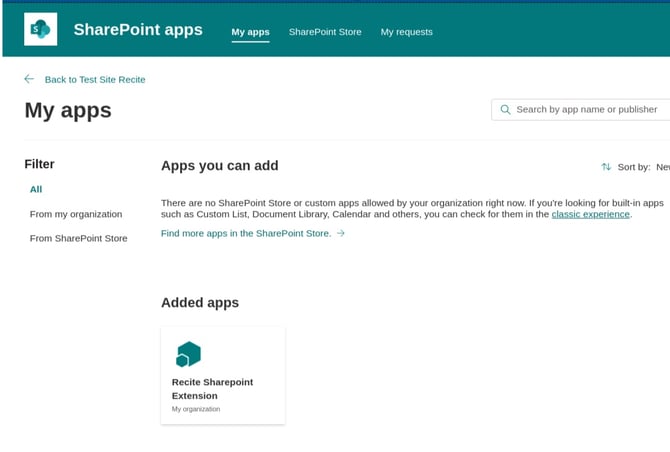Go to the My requests tab
The width and height of the screenshot is (670, 452).
406,32
